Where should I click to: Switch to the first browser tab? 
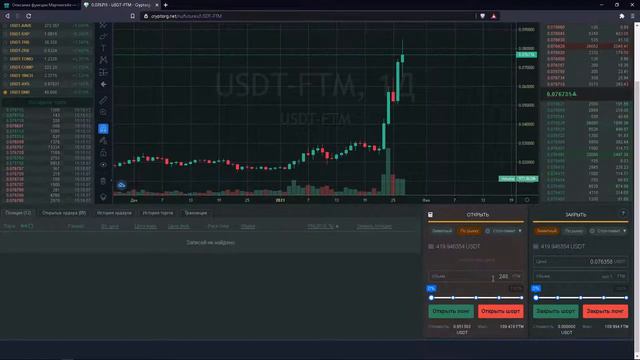tap(40, 5)
